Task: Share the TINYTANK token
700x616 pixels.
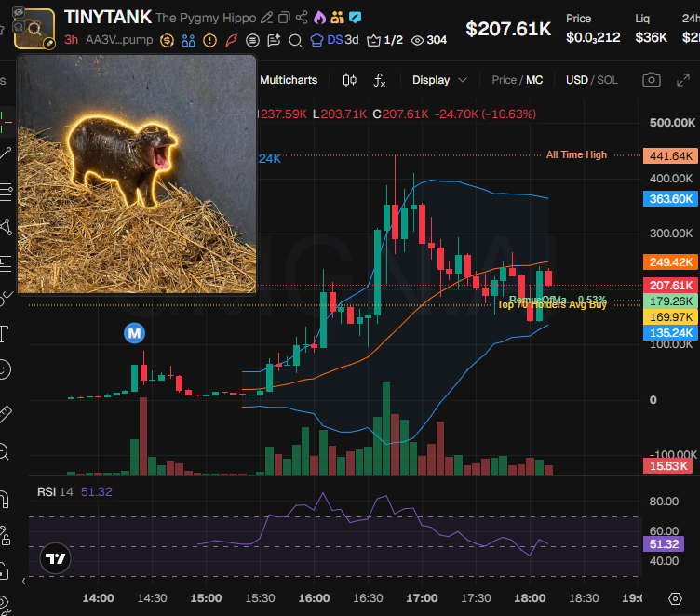Action: coord(302,18)
